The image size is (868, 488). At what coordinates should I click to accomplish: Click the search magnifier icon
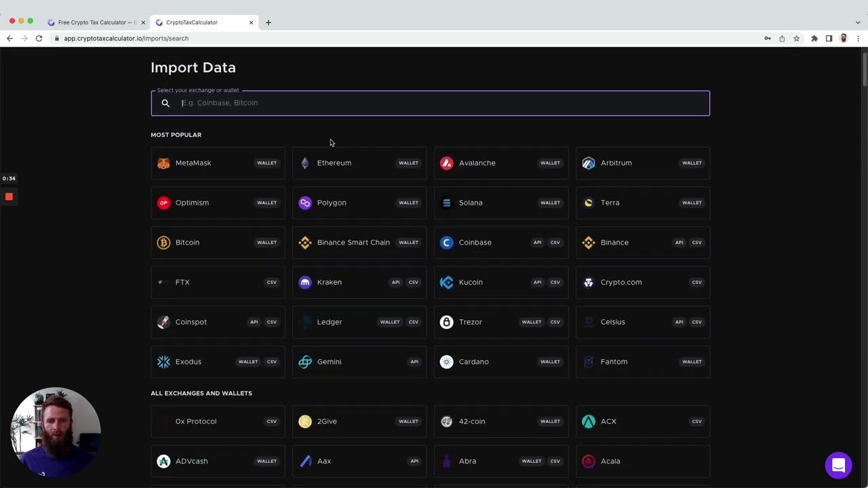tap(165, 103)
